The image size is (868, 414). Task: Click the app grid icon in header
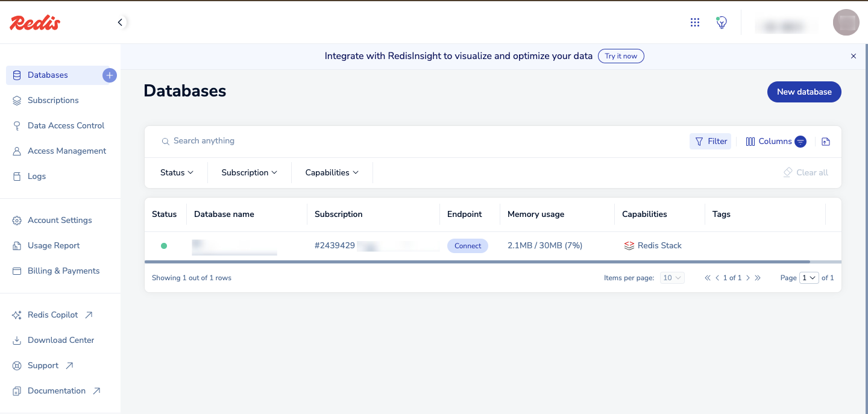(x=694, y=22)
